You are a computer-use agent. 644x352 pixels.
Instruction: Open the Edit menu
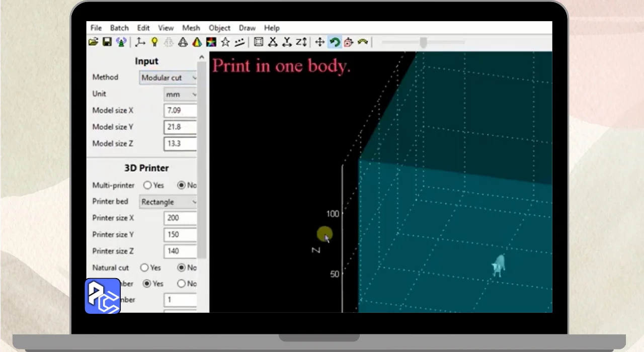coord(143,28)
